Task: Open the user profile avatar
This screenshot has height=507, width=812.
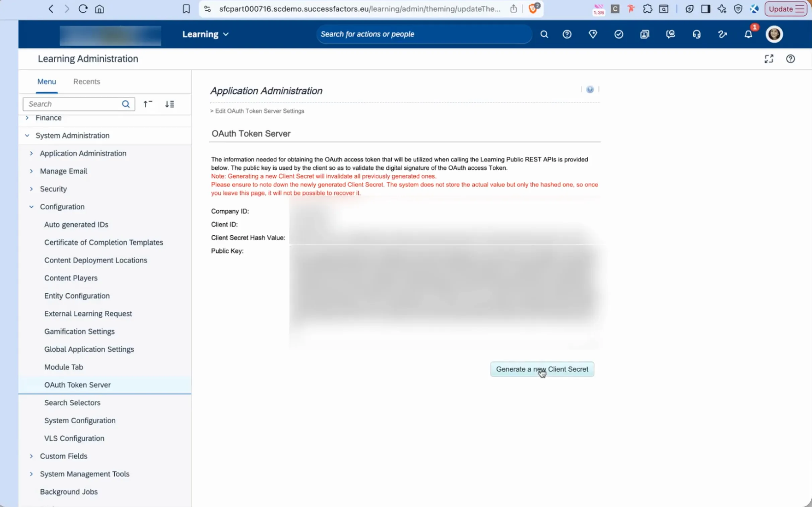Action: pyautogui.click(x=774, y=34)
